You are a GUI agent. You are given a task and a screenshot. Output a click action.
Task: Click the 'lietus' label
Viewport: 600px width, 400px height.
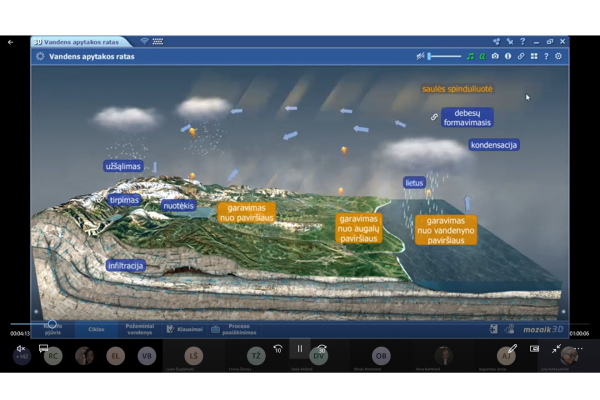(414, 183)
